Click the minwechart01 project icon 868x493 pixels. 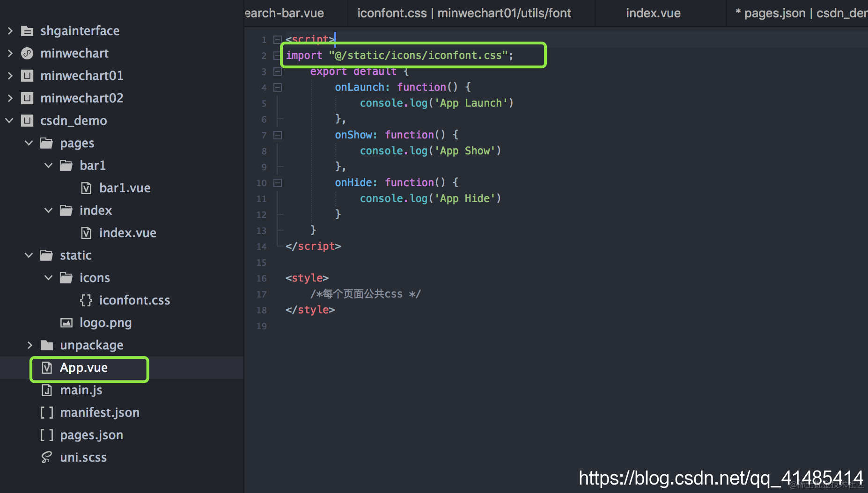coord(28,76)
